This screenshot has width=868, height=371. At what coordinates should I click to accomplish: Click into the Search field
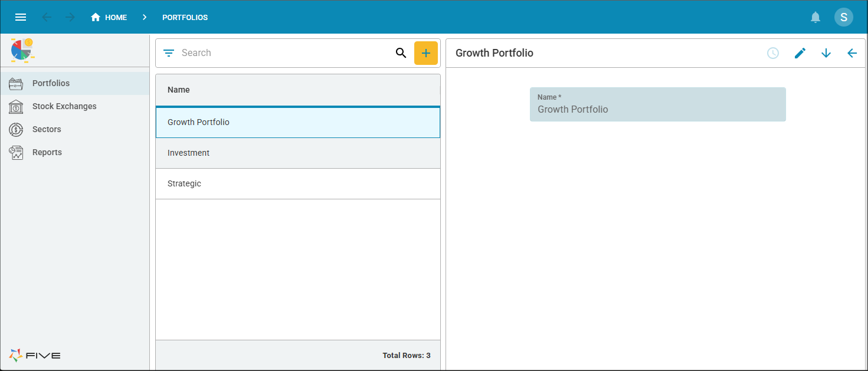pos(283,53)
